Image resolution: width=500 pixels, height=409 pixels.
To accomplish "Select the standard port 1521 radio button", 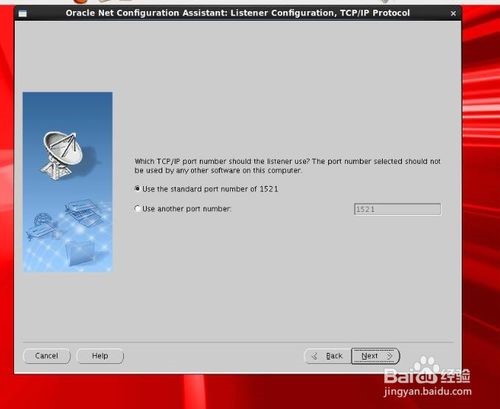I will [137, 189].
